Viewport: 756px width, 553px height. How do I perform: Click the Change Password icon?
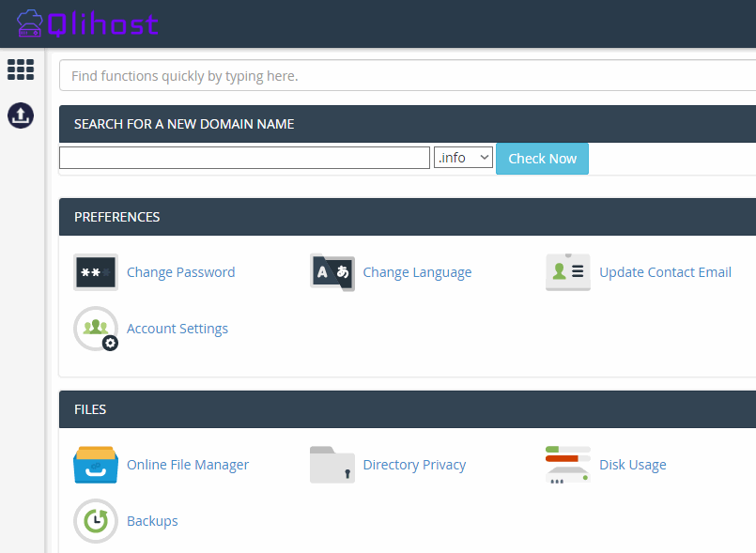96,272
